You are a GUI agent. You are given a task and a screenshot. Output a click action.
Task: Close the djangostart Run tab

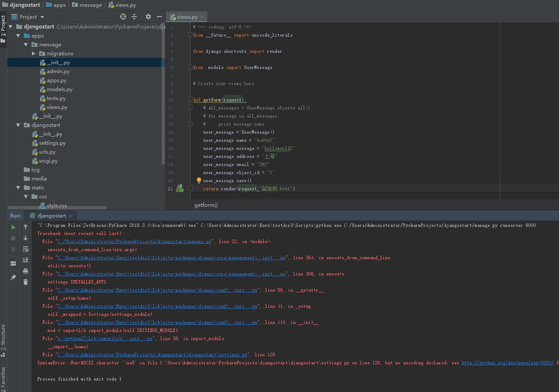(70, 216)
